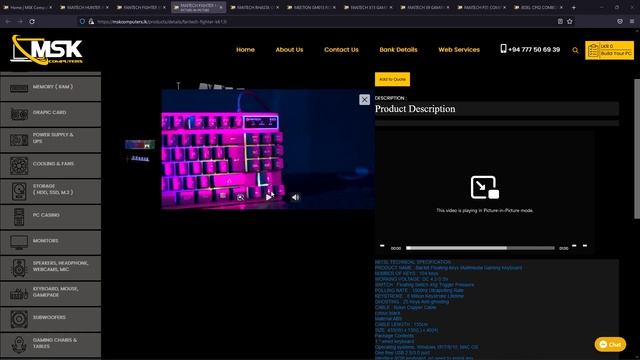
Task: Click text 'This video is playing in Picture-in-Picture mode.'
Action: pos(485,211)
